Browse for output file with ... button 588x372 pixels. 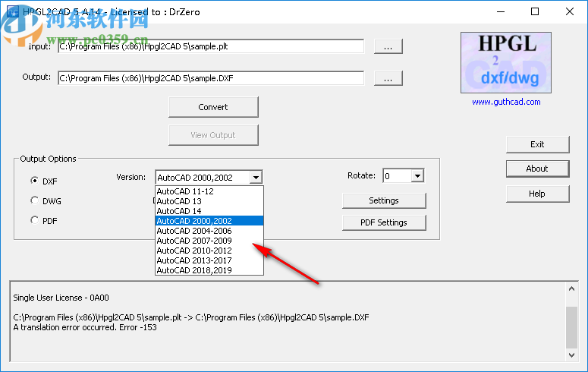click(x=388, y=78)
